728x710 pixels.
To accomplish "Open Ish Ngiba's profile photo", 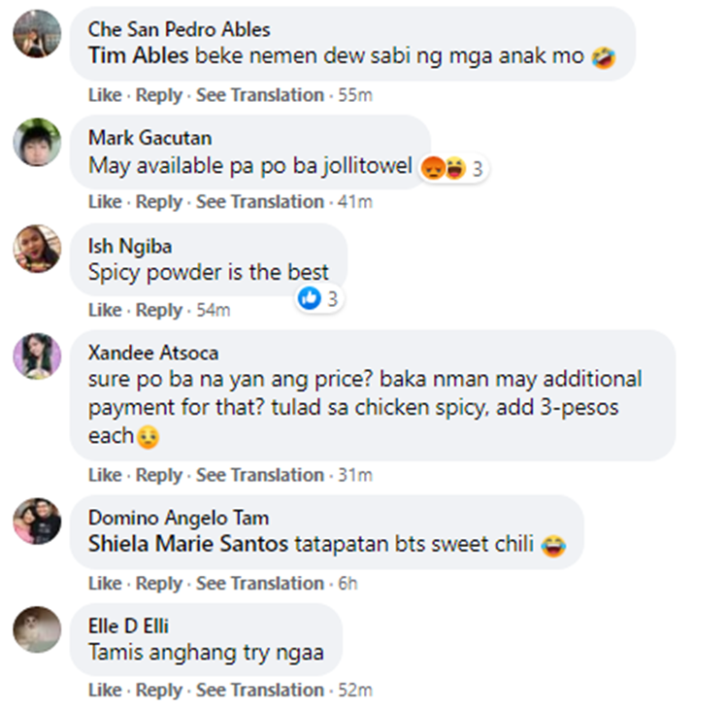I will [37, 249].
